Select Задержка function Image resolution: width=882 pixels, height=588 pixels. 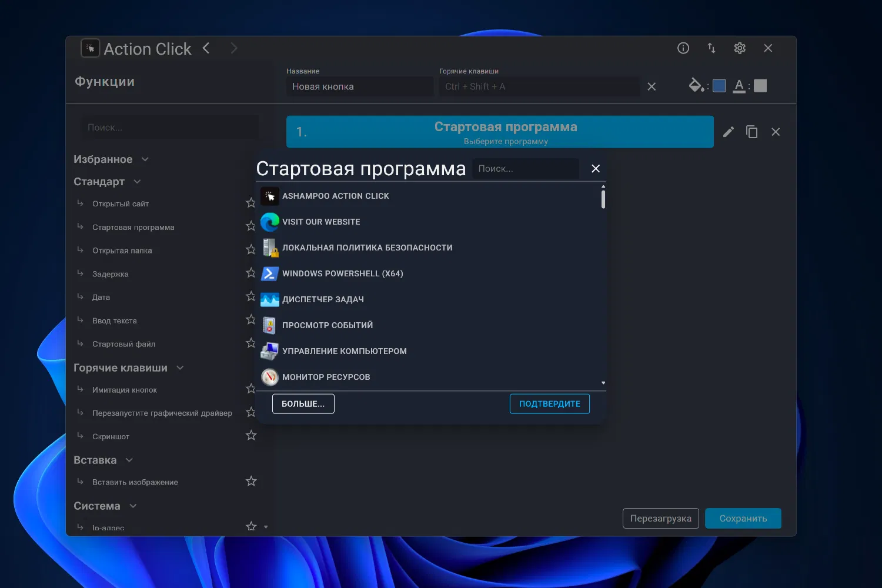point(110,274)
